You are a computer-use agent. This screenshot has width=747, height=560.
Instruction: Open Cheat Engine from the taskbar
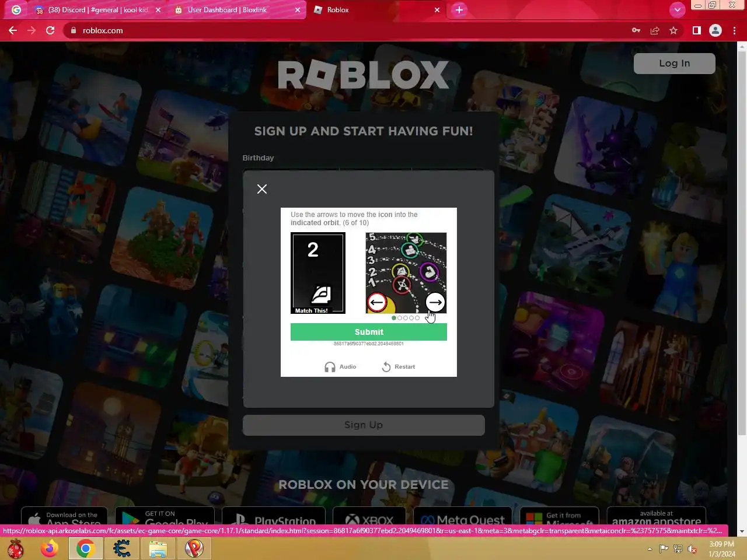pos(122,548)
